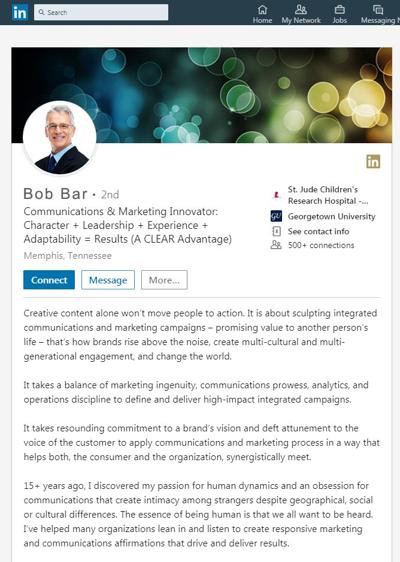Open My Network people icon
This screenshot has height=562, width=400.
click(x=301, y=9)
